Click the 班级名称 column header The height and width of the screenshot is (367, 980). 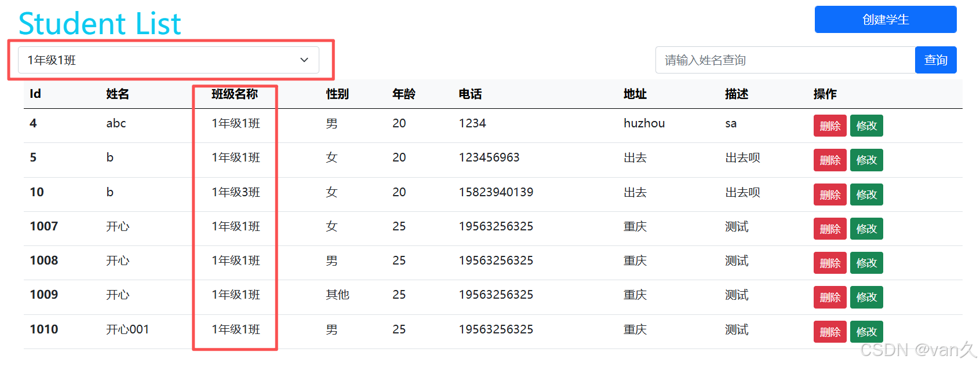235,94
